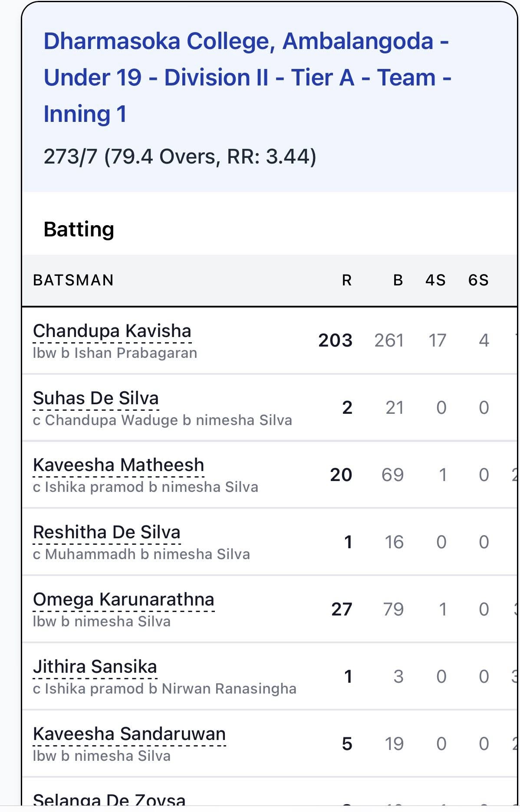Viewport: 520px width, 812px height.
Task: Click the 4S column header
Action: 435,280
